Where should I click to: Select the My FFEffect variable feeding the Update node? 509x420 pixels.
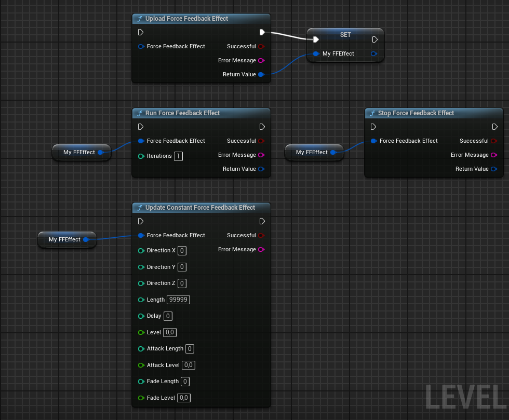[x=64, y=240]
